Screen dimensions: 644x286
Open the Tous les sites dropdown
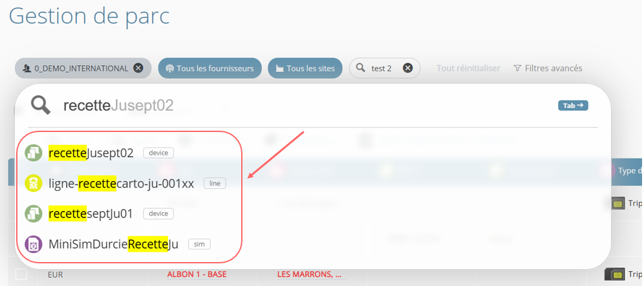point(305,68)
